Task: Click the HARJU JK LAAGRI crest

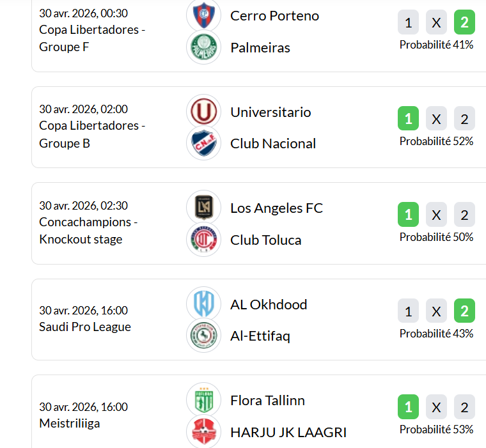Action: tap(203, 432)
